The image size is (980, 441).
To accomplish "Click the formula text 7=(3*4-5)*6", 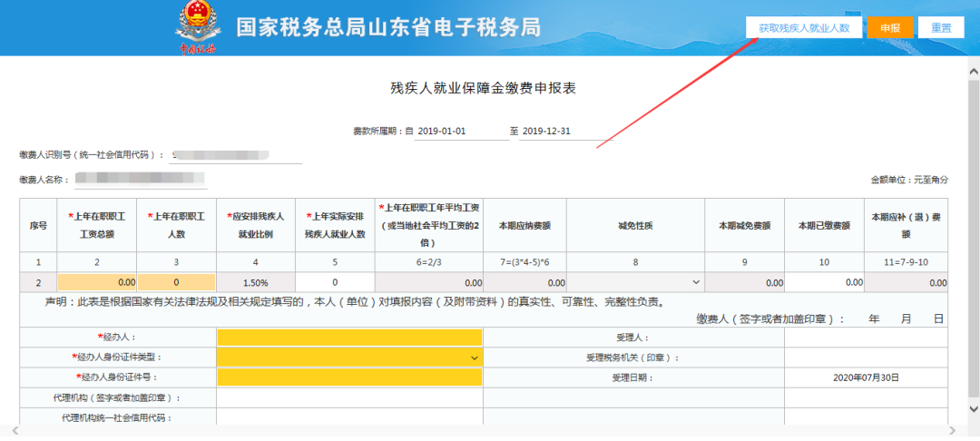I will [525, 262].
